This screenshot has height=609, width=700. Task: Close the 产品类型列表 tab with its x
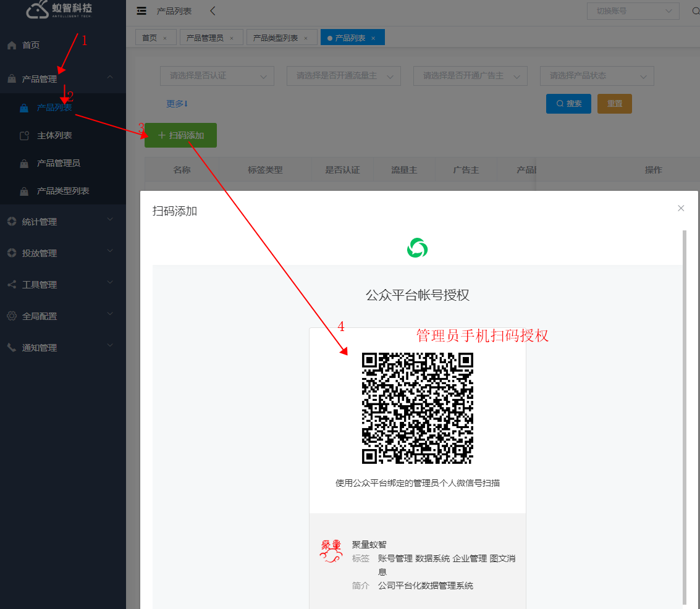click(x=306, y=38)
